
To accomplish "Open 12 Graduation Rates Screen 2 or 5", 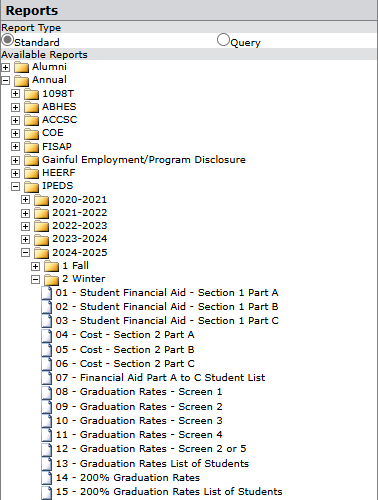I will click(151, 449).
